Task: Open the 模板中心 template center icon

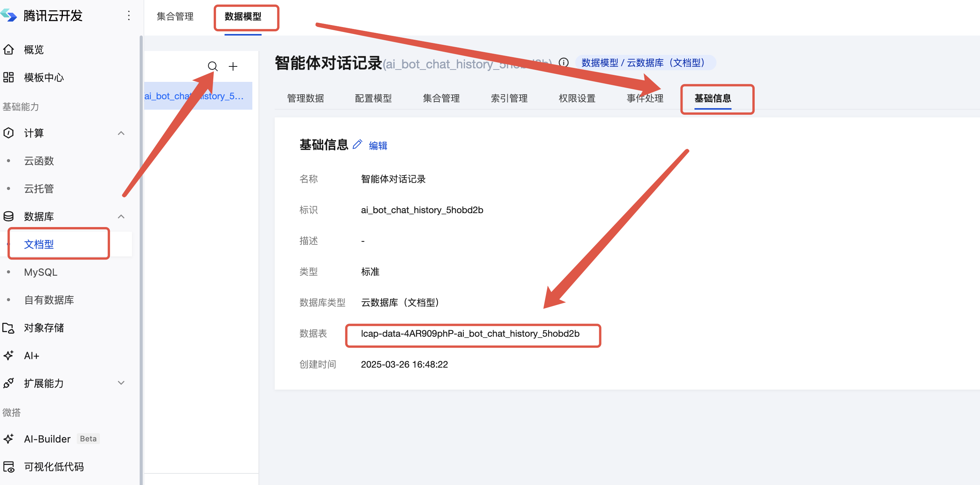Action: tap(8, 77)
